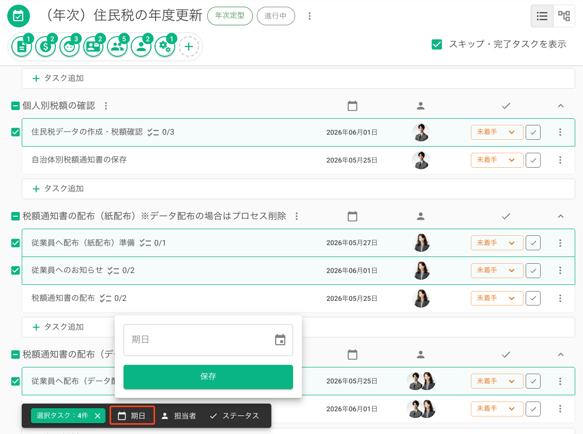Collapse 個人別税額の確認 section

561,106
